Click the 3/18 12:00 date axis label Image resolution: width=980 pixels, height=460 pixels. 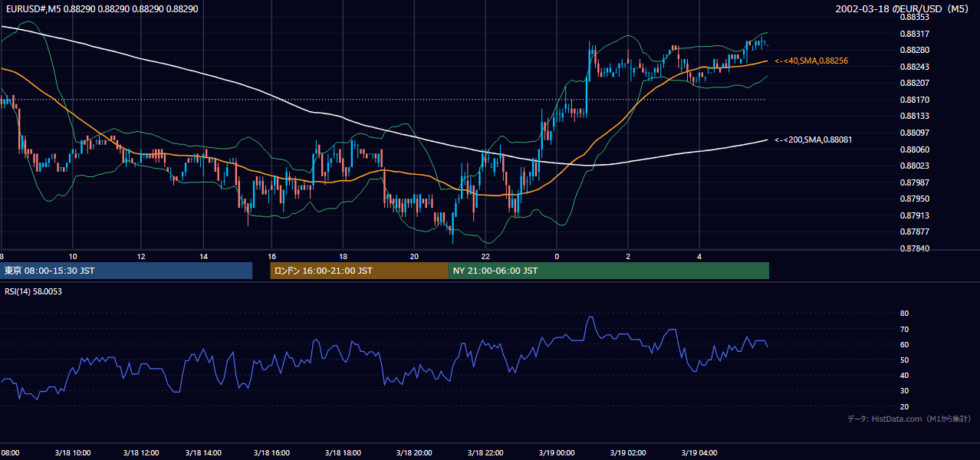coord(143,453)
